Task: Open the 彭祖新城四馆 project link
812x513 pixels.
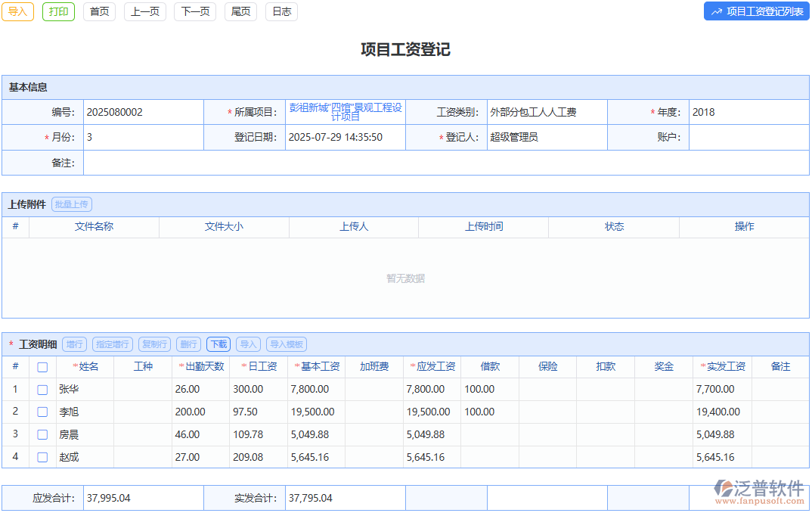Action: tap(345, 111)
